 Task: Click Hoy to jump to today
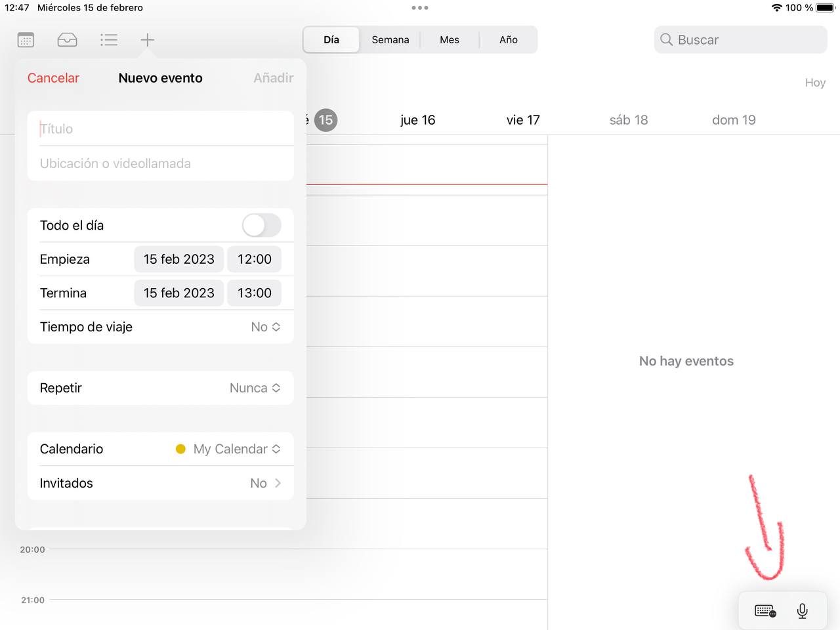(x=815, y=82)
